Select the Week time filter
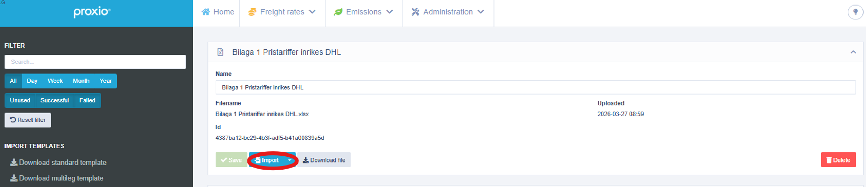This screenshot has width=868, height=187. point(55,81)
